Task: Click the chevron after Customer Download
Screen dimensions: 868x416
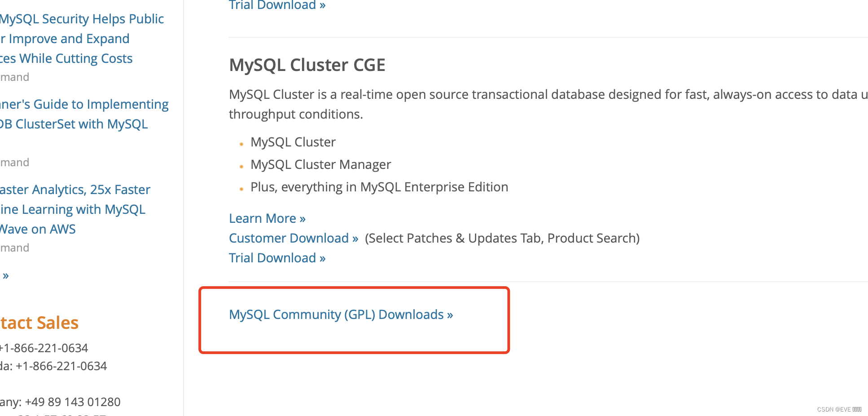Action: pyautogui.click(x=355, y=238)
